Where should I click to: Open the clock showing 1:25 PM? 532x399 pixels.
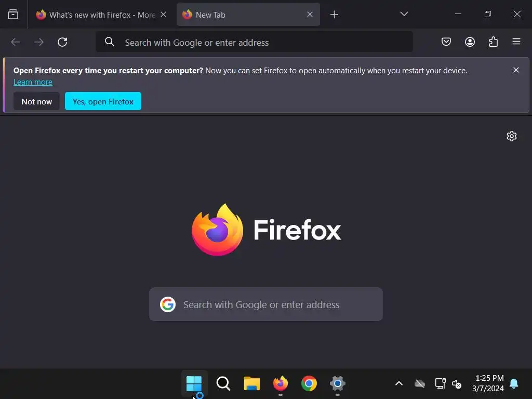pyautogui.click(x=488, y=383)
